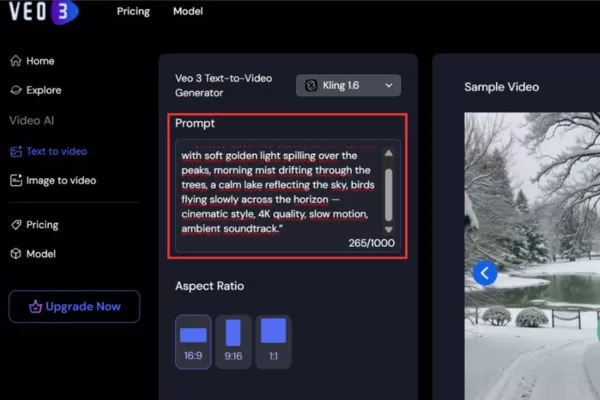This screenshot has width=600, height=400.
Task: Click the Prompt label
Action: pyautogui.click(x=195, y=123)
